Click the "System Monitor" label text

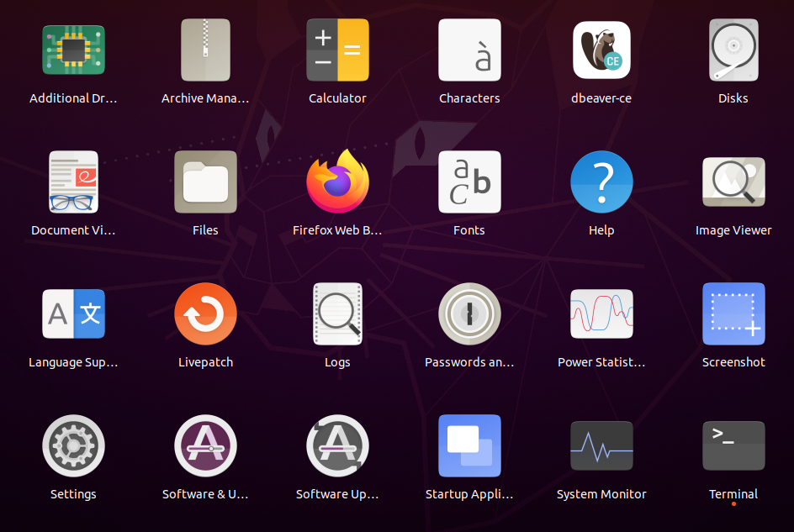[x=601, y=494]
